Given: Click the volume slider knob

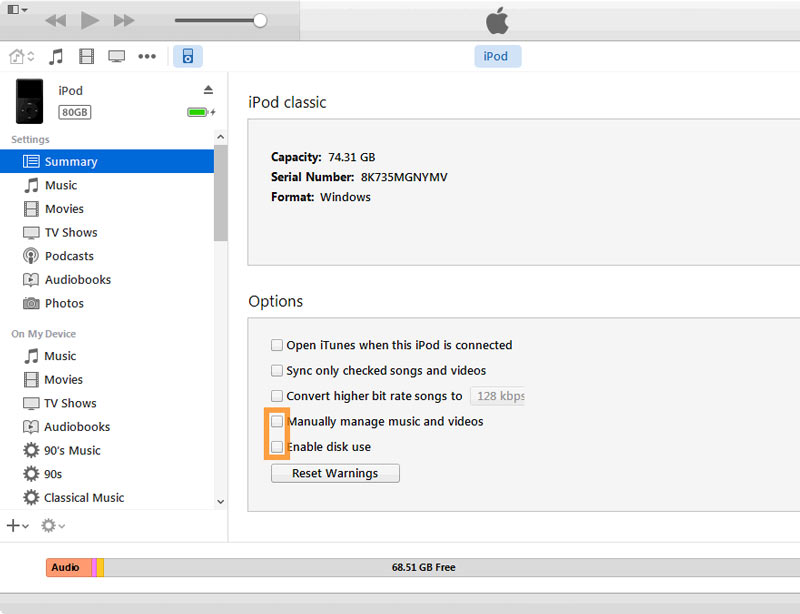Looking at the screenshot, I should (260, 20).
